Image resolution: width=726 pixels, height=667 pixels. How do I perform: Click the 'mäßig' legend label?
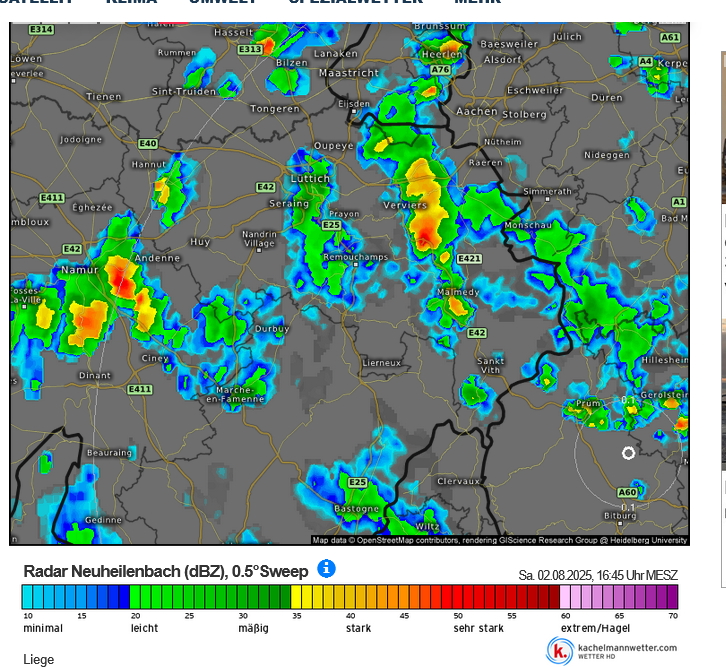coord(253,629)
